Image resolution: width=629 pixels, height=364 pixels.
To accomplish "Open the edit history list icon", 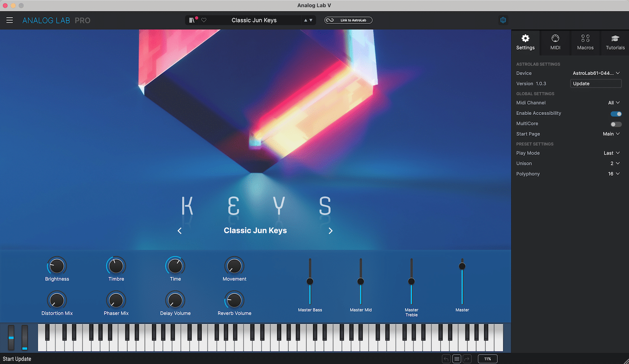I will [457, 359].
